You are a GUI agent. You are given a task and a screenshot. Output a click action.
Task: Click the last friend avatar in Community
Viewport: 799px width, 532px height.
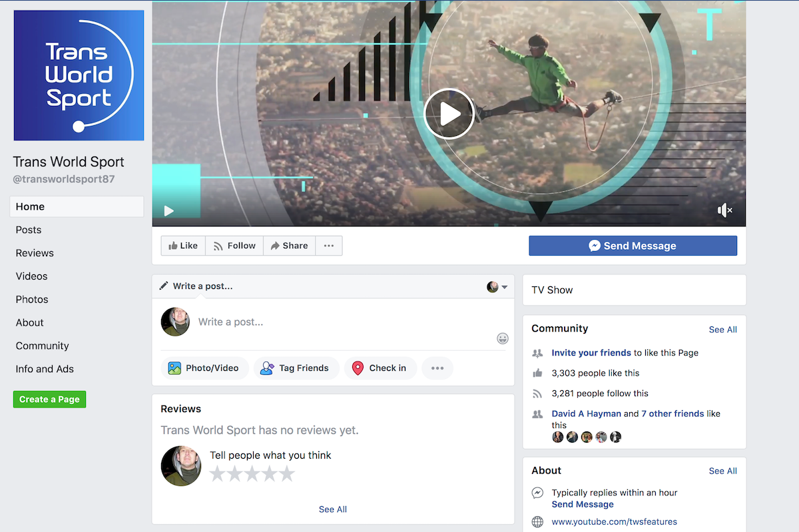(615, 437)
